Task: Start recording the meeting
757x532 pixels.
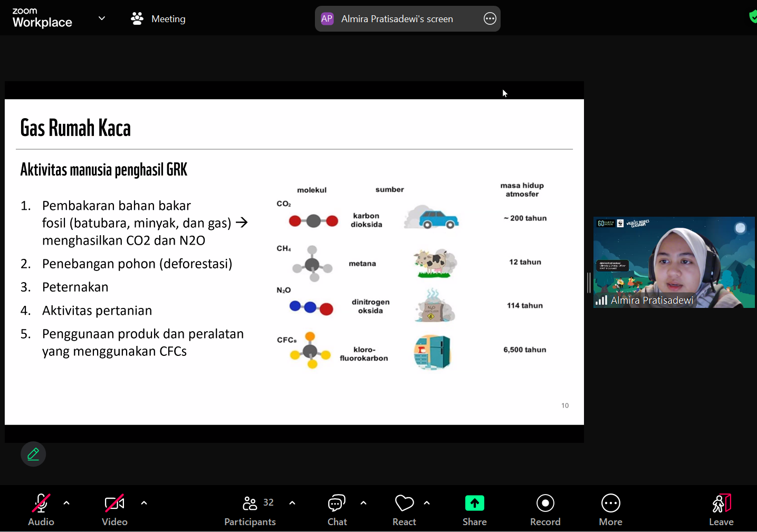Action: coord(545,509)
